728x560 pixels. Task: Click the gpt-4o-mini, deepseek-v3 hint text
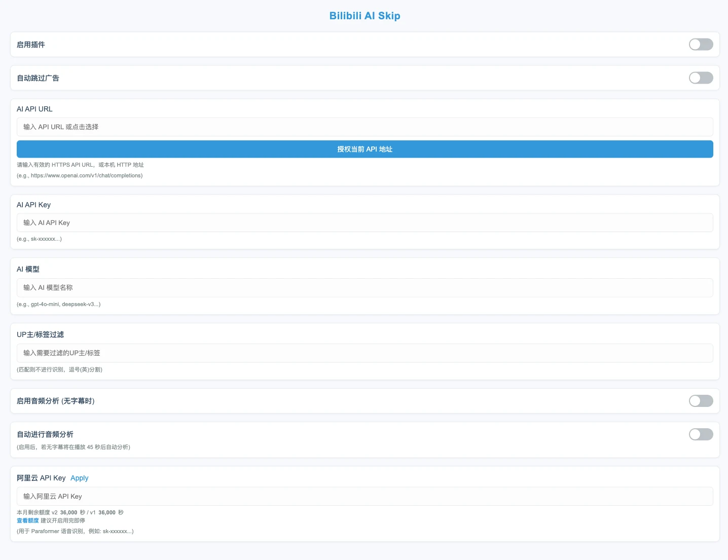click(x=59, y=304)
